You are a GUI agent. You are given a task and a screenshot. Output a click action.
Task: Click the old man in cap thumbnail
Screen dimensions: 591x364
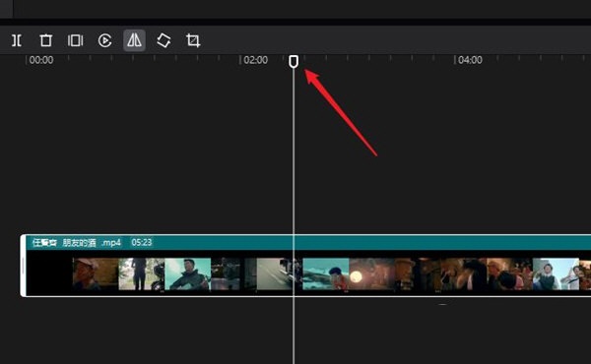point(96,274)
